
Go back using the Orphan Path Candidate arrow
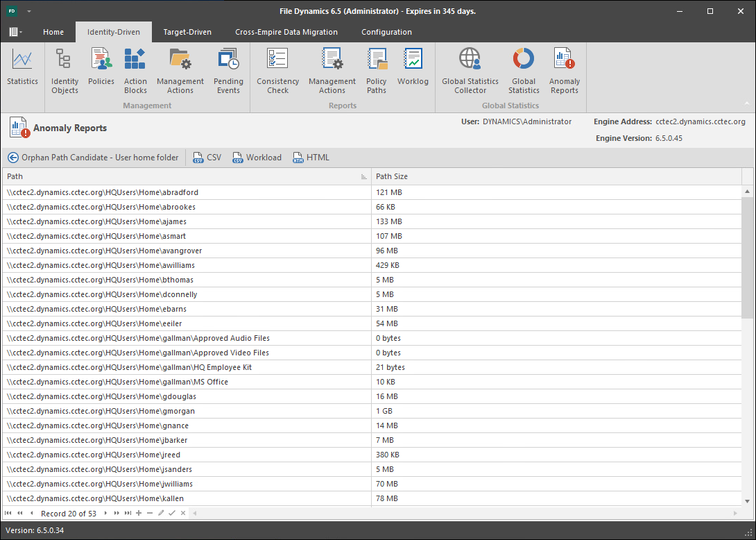[x=13, y=158]
